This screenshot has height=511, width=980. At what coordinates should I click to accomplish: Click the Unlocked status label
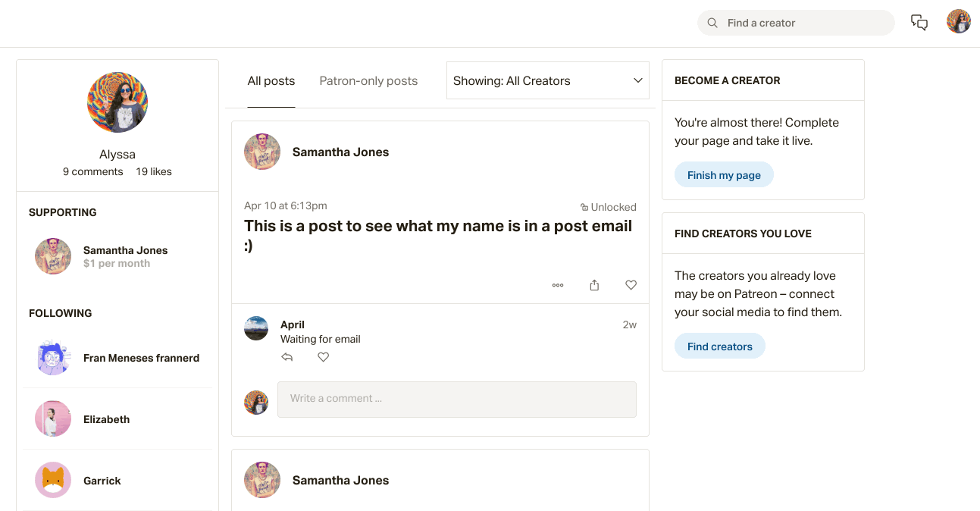pyautogui.click(x=609, y=207)
